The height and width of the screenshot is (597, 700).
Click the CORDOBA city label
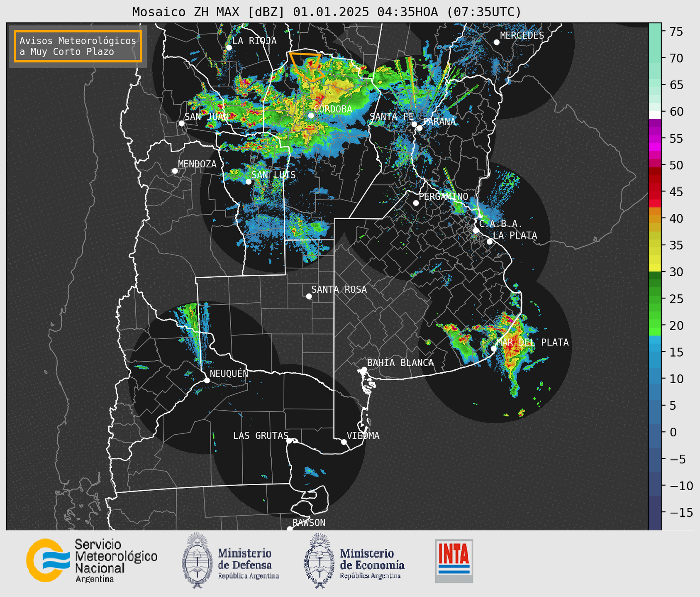pos(333,109)
